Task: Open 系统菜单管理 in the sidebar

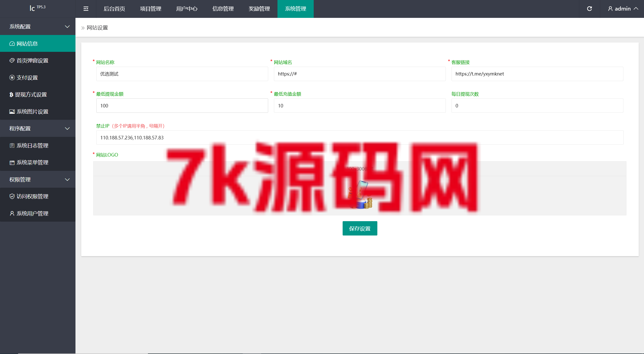Action: 38,163
